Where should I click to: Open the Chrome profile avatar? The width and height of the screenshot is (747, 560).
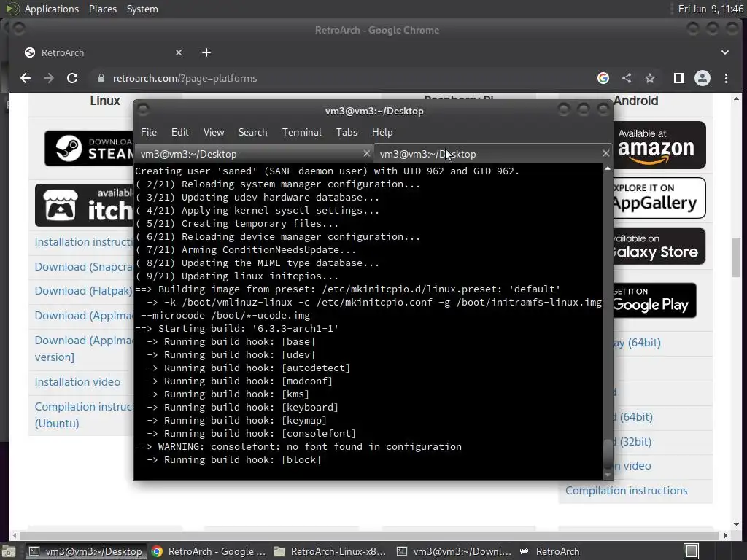click(703, 78)
